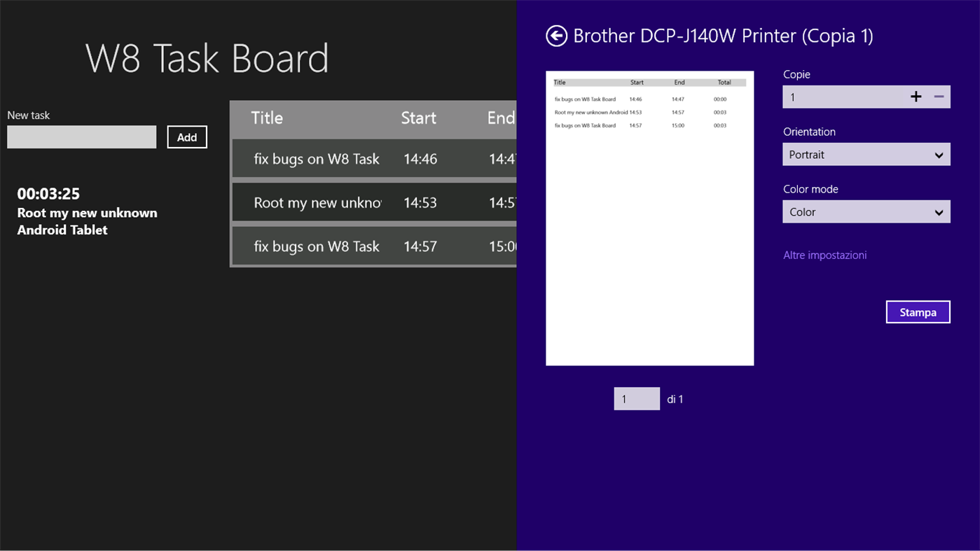Screen dimensions: 980x551
Task: Decrease copy count with the minus icon
Action: click(x=939, y=97)
